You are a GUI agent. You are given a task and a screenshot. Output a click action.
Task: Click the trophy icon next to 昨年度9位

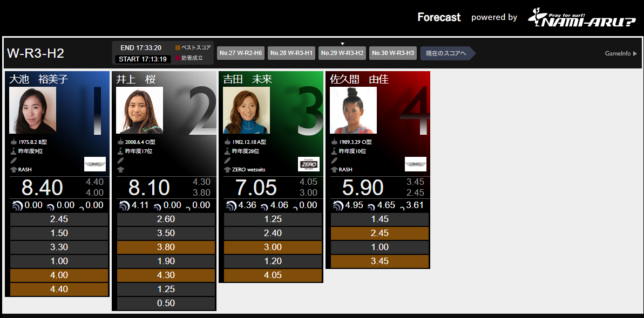pos(13,151)
